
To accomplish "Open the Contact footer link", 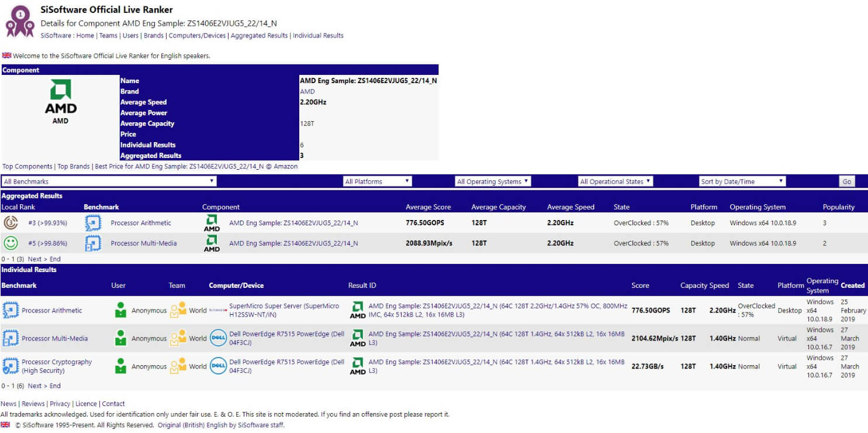I will tap(113, 404).
